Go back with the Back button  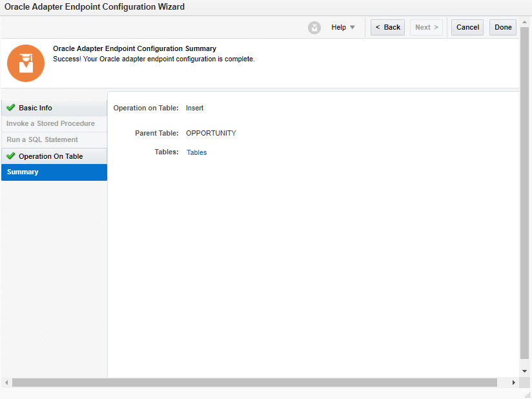(387, 28)
